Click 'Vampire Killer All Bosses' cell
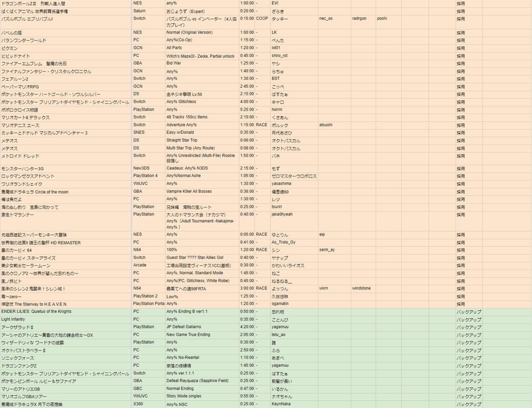This screenshot has height=408, width=532. (x=202, y=192)
